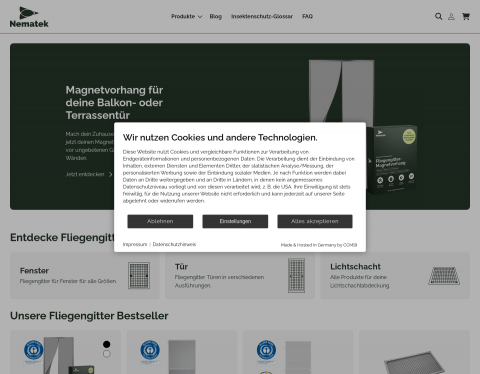Screen dimensions: 480x374
Task: Click Blue Angel badge on third bestseller
Action: 266,351
